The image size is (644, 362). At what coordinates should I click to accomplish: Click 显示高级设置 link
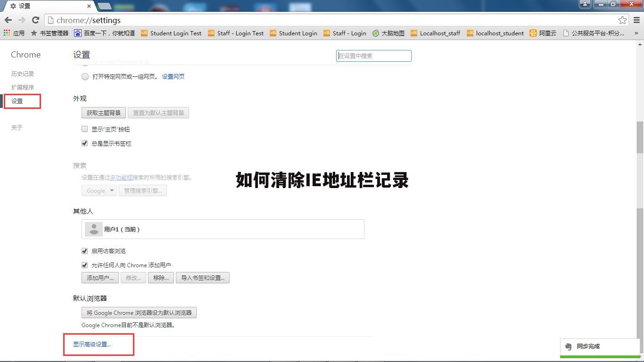pyautogui.click(x=92, y=344)
